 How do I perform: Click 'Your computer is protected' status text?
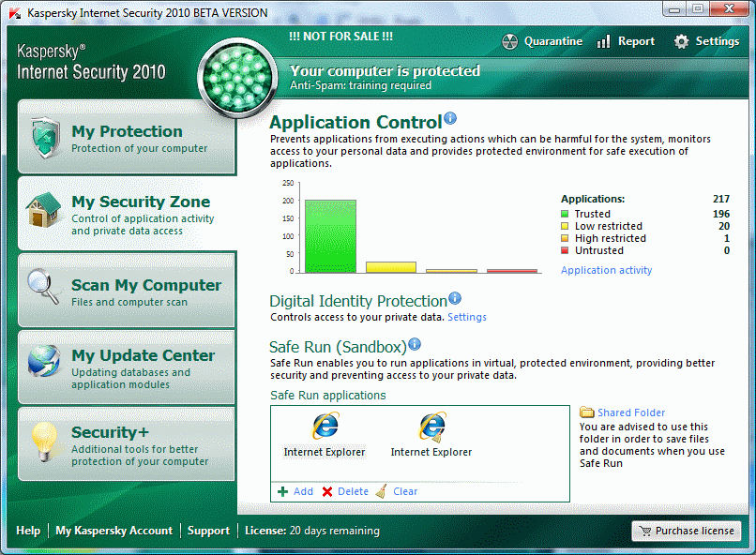click(385, 71)
